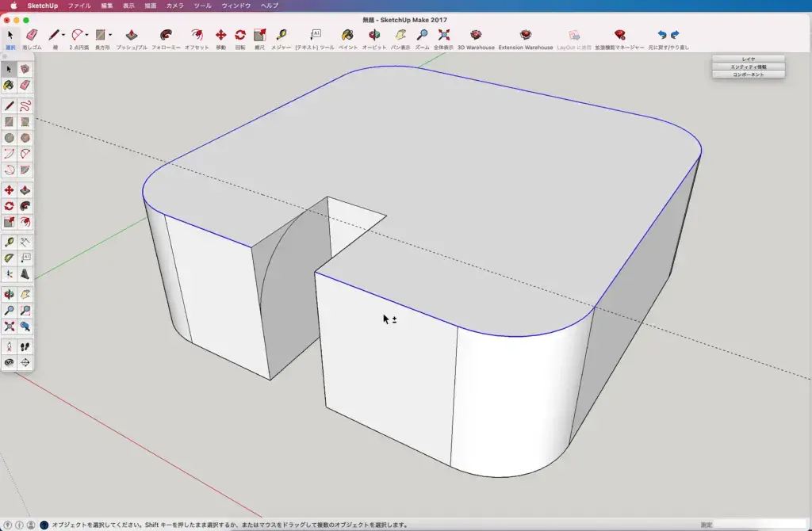
Task: Select the circle tool in left palette
Action: coord(10,138)
